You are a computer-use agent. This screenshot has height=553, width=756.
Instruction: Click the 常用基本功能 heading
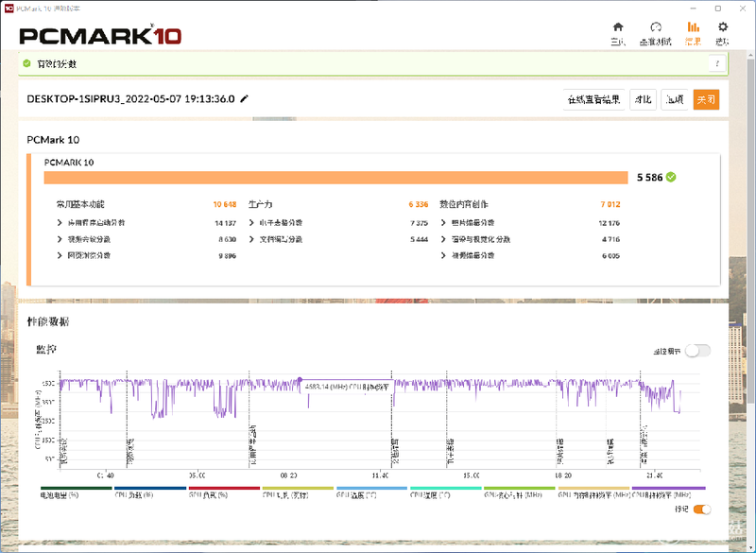pyautogui.click(x=80, y=204)
